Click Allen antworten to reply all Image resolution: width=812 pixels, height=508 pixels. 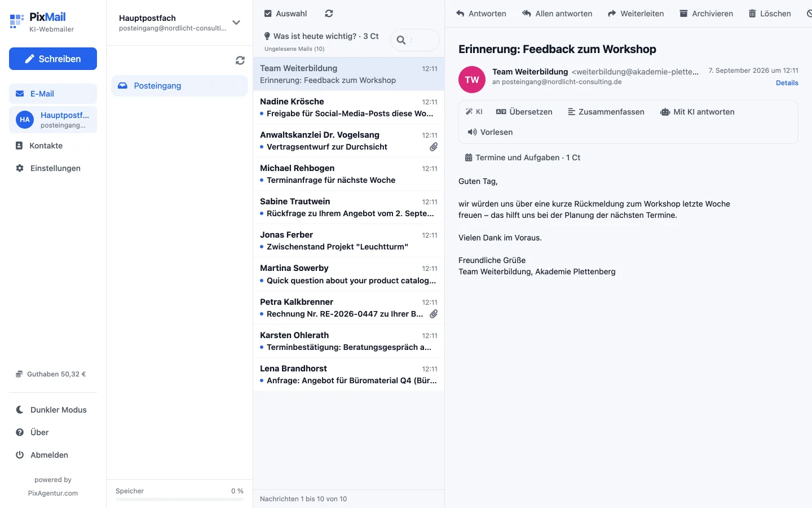pos(557,14)
